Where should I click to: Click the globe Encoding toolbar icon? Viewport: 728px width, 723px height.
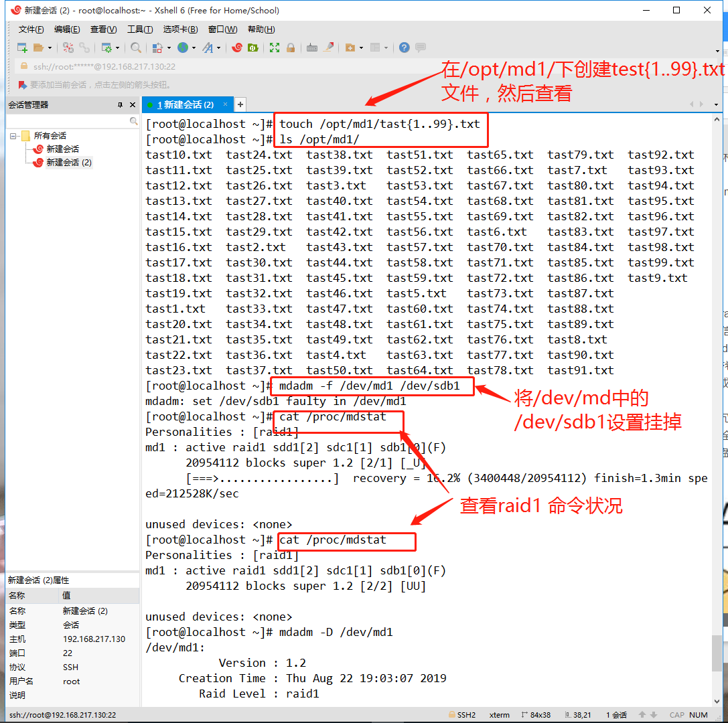point(183,48)
